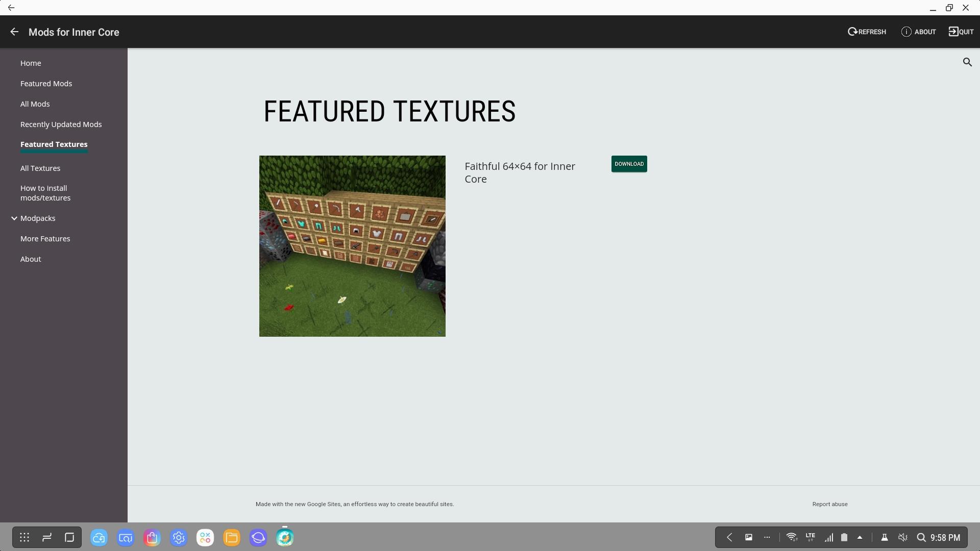Click the window back arrow in title bar

pos(11,8)
